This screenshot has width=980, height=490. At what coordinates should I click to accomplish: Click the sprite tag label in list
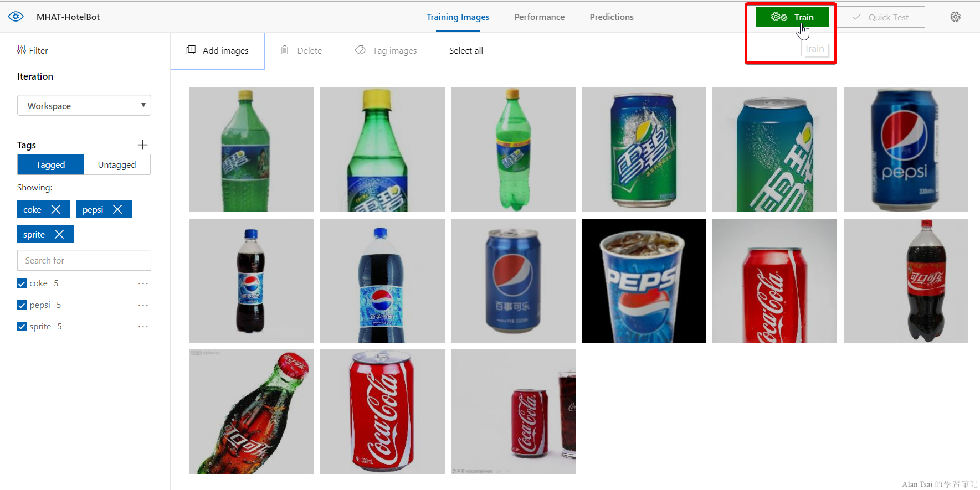pos(40,327)
